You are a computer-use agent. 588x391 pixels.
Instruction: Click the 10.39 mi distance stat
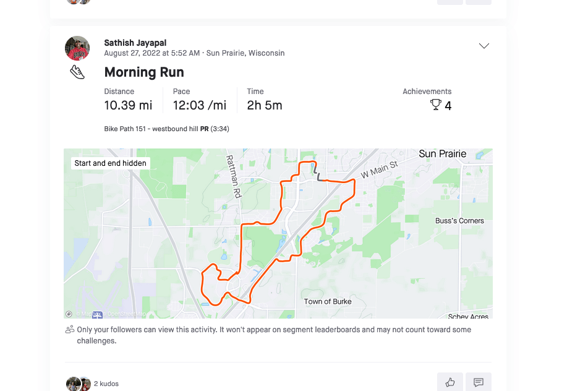tap(128, 105)
